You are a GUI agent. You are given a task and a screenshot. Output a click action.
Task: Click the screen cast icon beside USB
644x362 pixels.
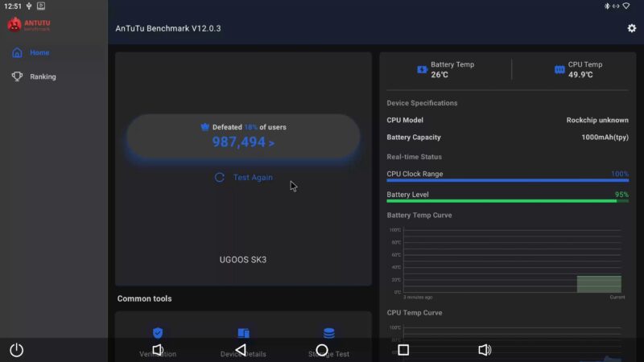pos(41,6)
